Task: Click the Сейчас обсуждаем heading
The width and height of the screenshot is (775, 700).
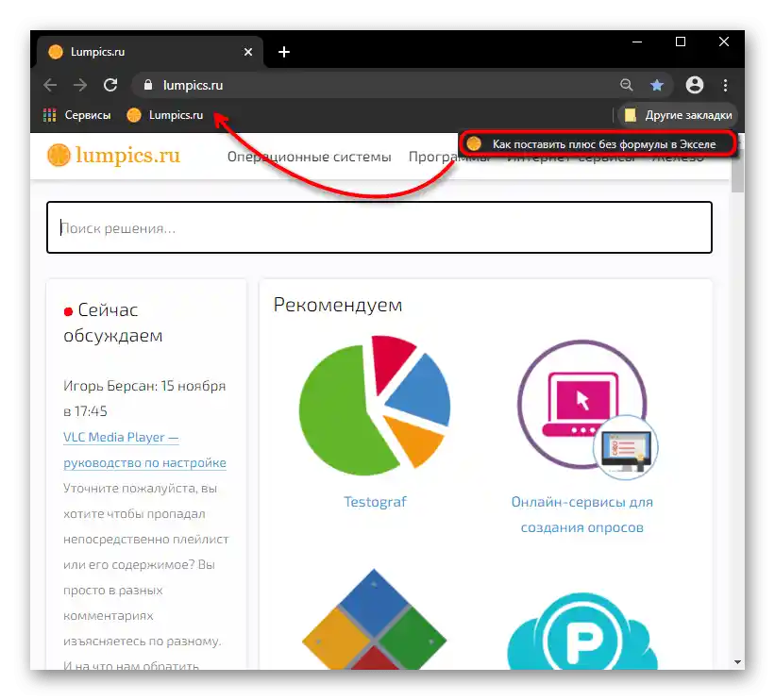Action: point(113,323)
